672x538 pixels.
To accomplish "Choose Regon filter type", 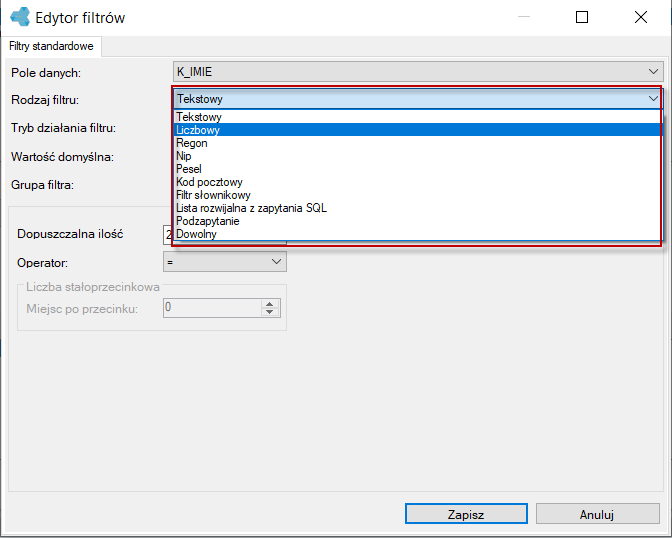I will [417, 143].
